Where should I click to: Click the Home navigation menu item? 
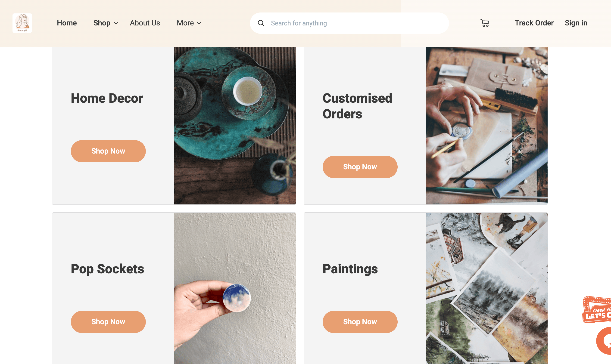pyautogui.click(x=66, y=22)
